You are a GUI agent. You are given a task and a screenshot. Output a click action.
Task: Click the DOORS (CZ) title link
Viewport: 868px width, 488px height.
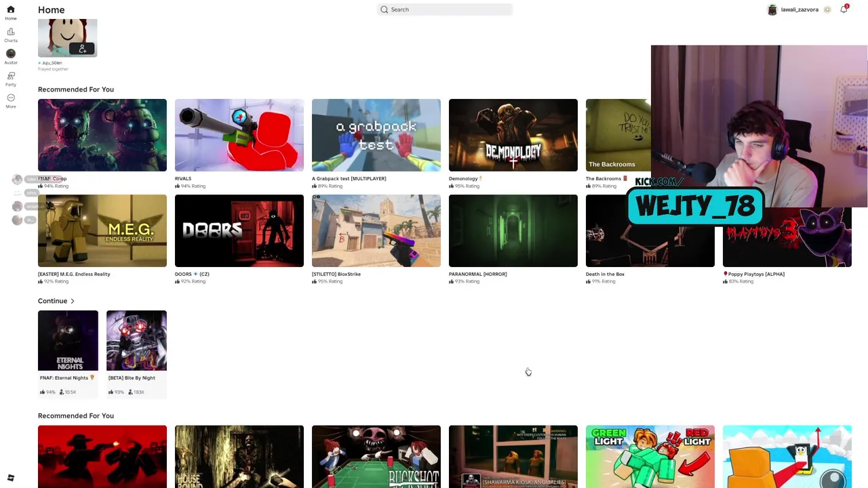[192, 274]
